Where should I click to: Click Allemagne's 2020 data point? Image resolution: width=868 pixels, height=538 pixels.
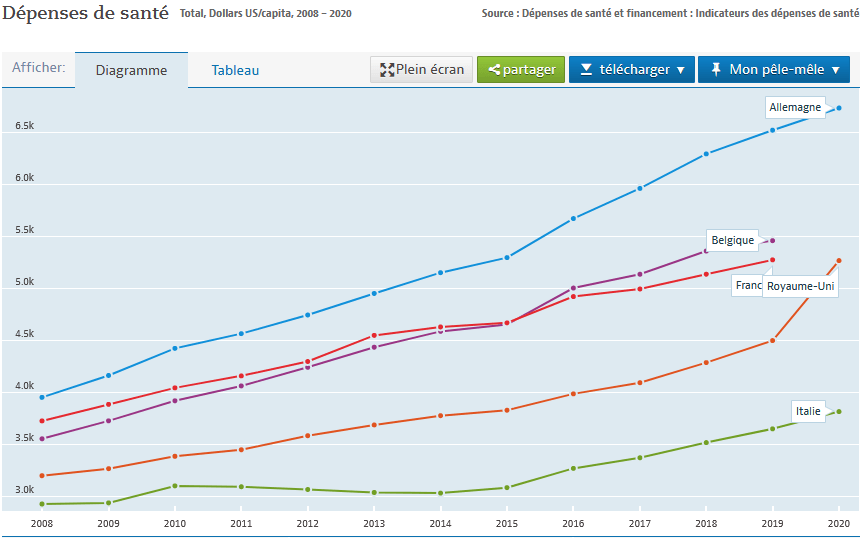[x=839, y=108]
